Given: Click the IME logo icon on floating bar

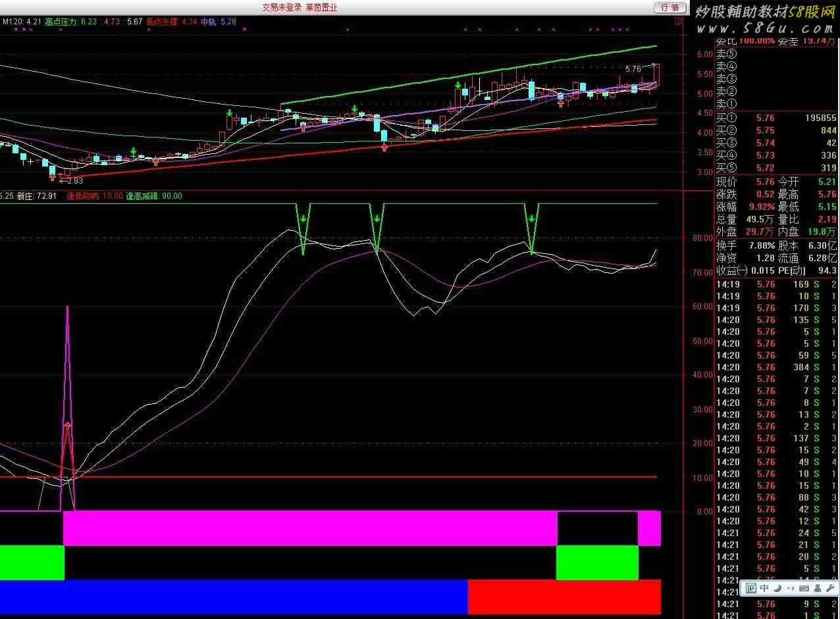Looking at the screenshot, I should [x=750, y=588].
